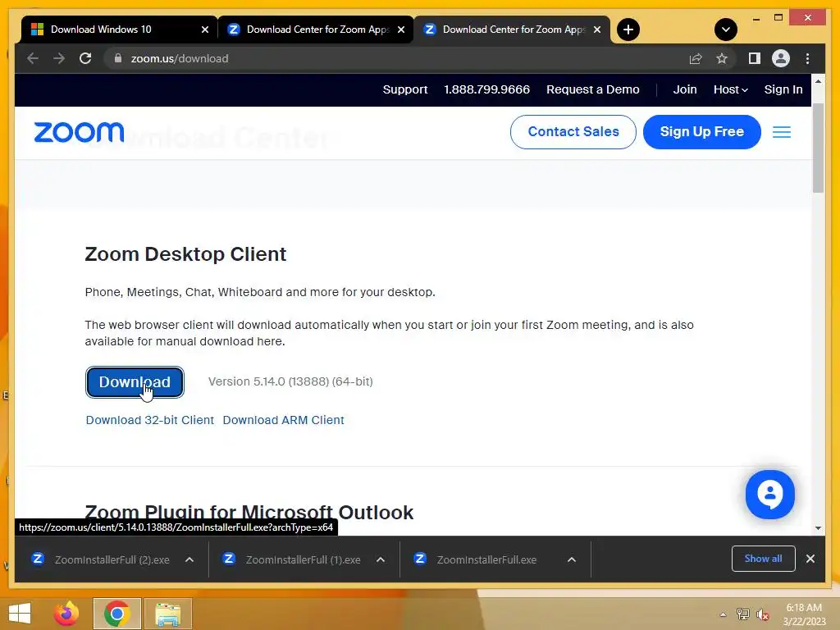This screenshot has height=630, width=840.
Task: Close the active Zoom Download Center tab
Action: pos(597,30)
